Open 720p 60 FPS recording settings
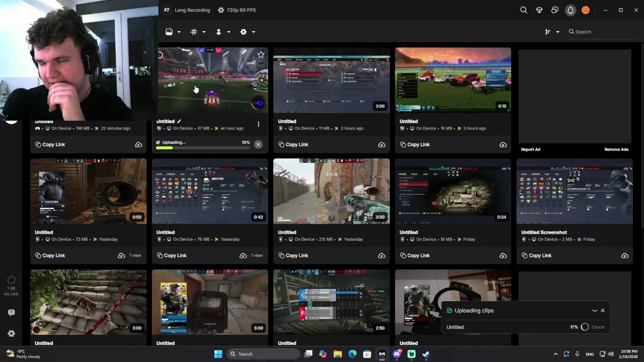 pyautogui.click(x=236, y=10)
